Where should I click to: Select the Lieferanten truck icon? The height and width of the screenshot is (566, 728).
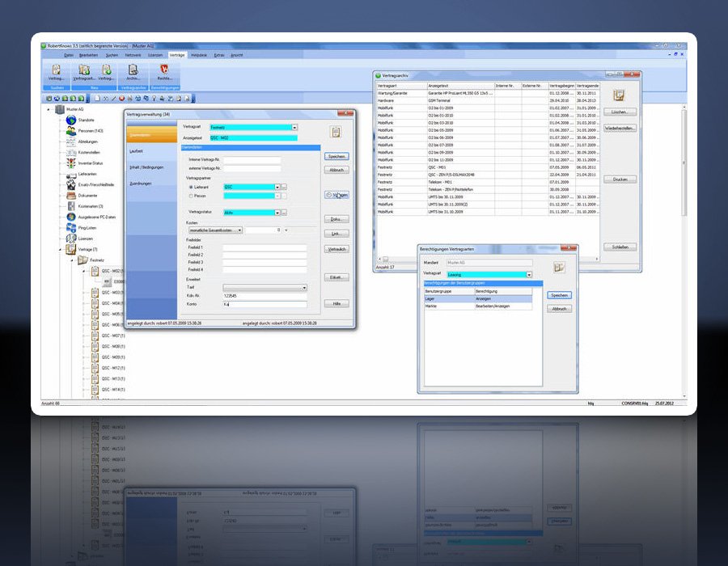pos(71,175)
